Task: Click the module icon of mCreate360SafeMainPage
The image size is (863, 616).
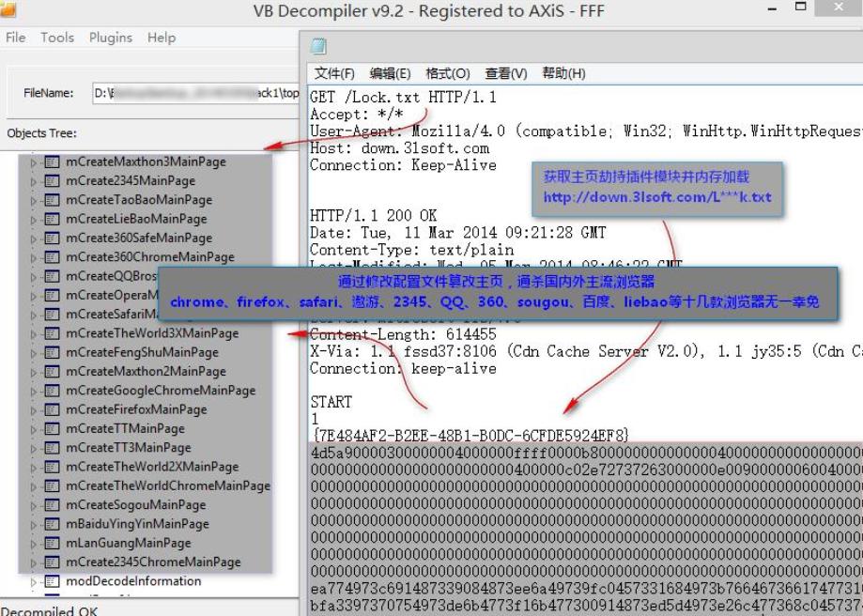Action: [x=52, y=238]
